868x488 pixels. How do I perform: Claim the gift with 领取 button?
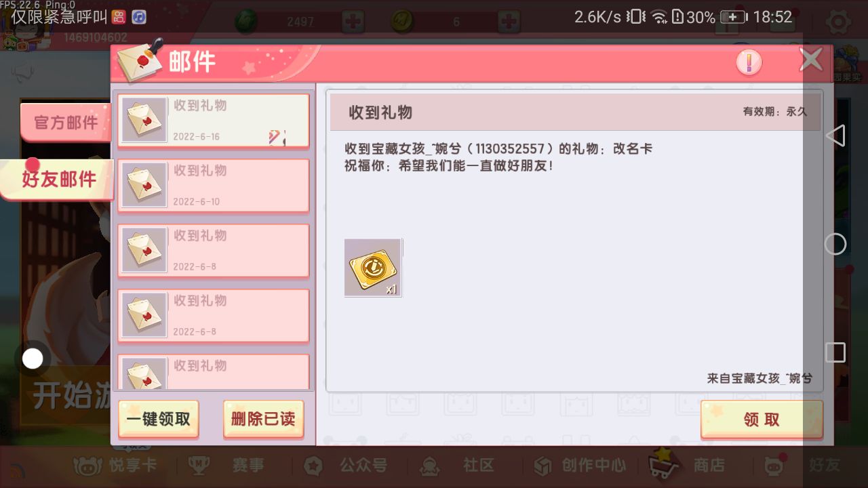[762, 420]
